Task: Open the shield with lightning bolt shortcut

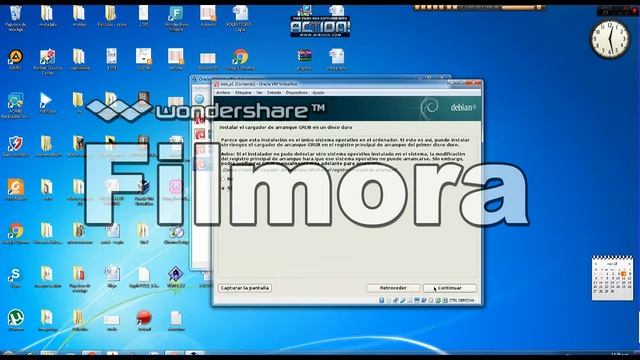Action: [x=16, y=146]
